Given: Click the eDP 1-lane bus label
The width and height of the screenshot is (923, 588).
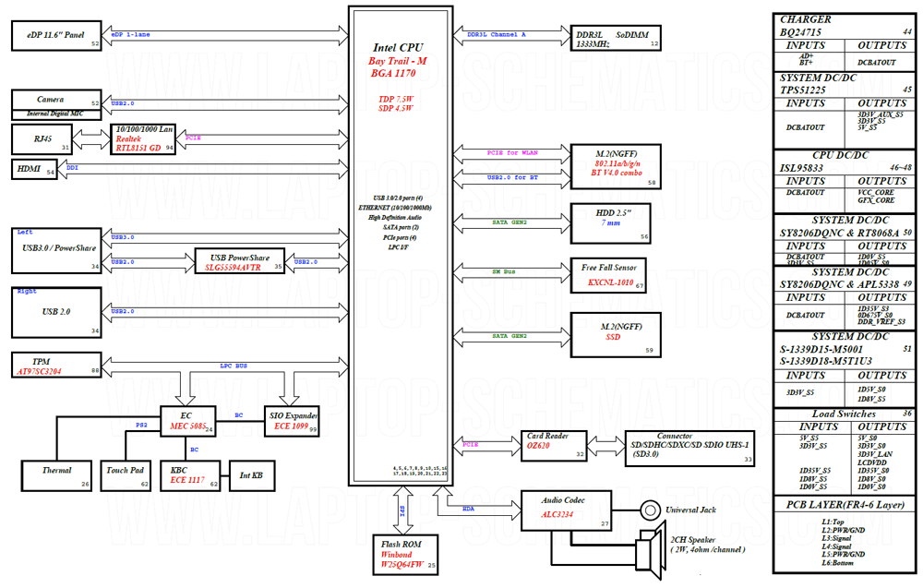Looking at the screenshot, I should pyautogui.click(x=131, y=35).
